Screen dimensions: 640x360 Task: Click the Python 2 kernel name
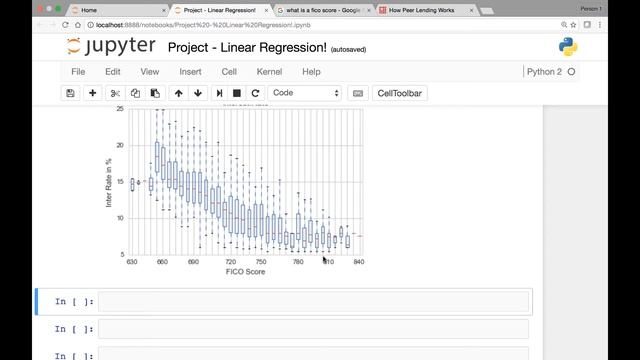pyautogui.click(x=544, y=72)
